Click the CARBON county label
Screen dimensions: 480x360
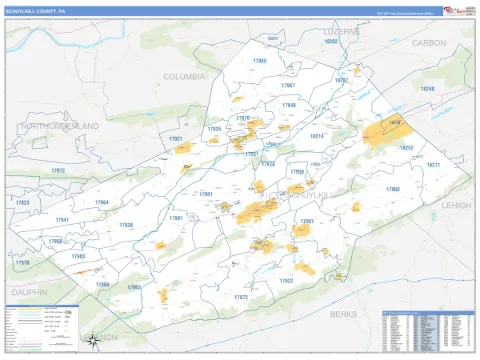click(x=429, y=43)
